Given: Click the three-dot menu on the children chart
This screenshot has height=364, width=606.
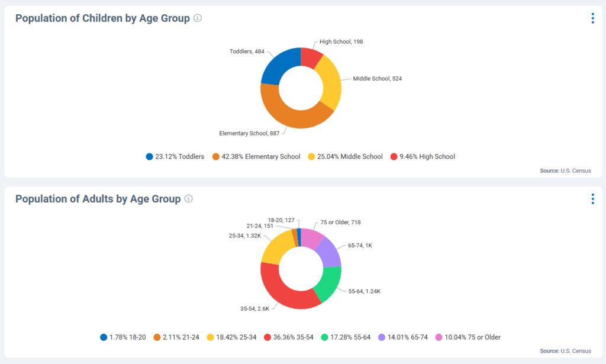Looking at the screenshot, I should click(592, 18).
